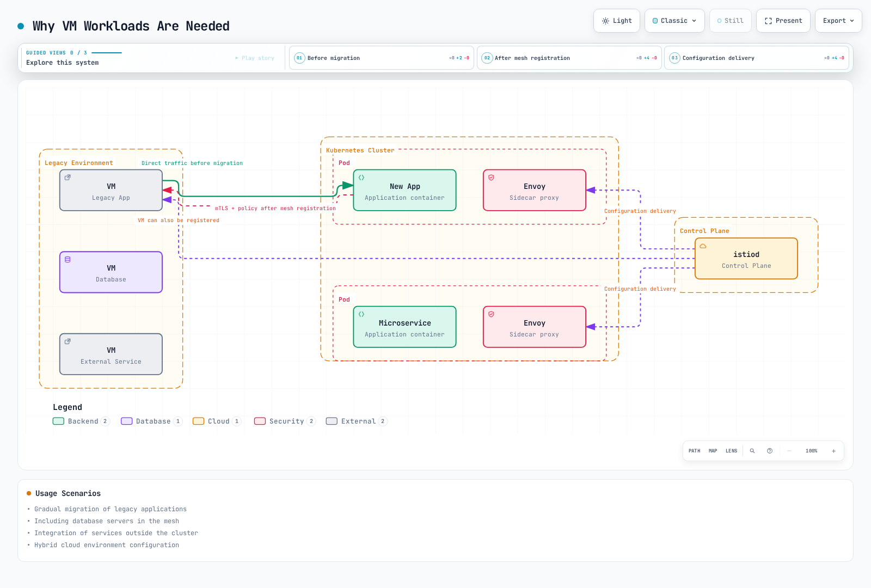Click 'Gradual migration of legacy applications' text
This screenshot has height=588, width=871.
[111, 509]
